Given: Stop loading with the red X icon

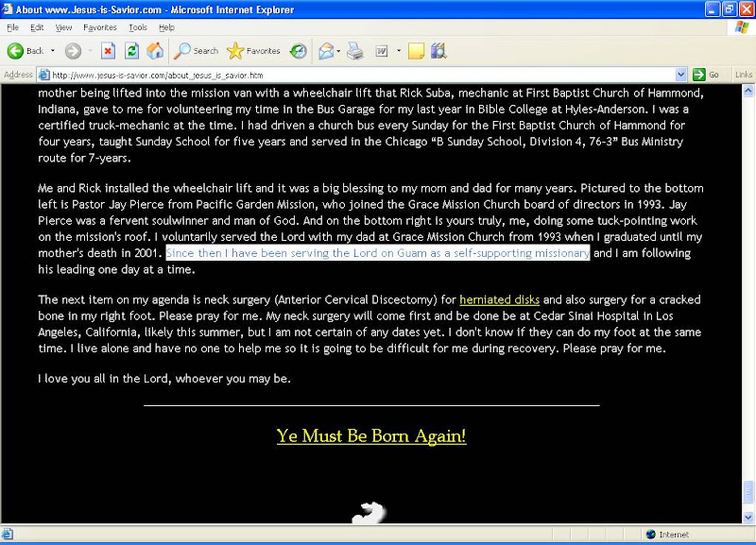Looking at the screenshot, I should (x=108, y=51).
